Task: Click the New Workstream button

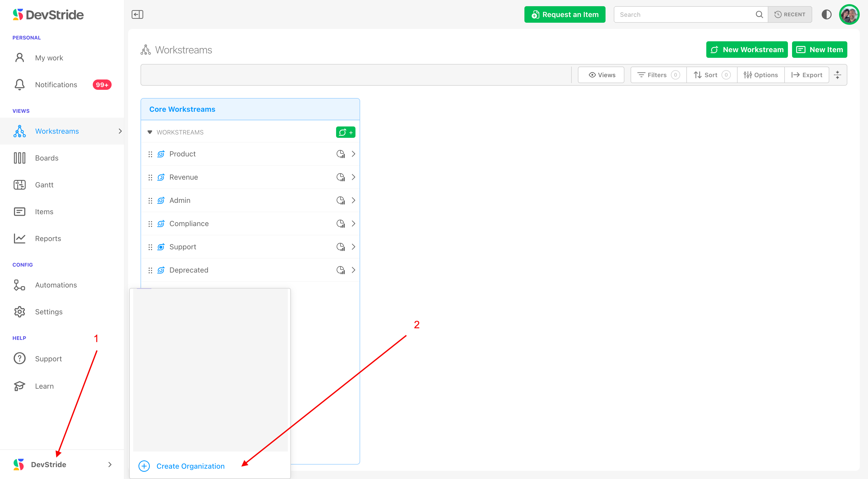Action: (747, 50)
